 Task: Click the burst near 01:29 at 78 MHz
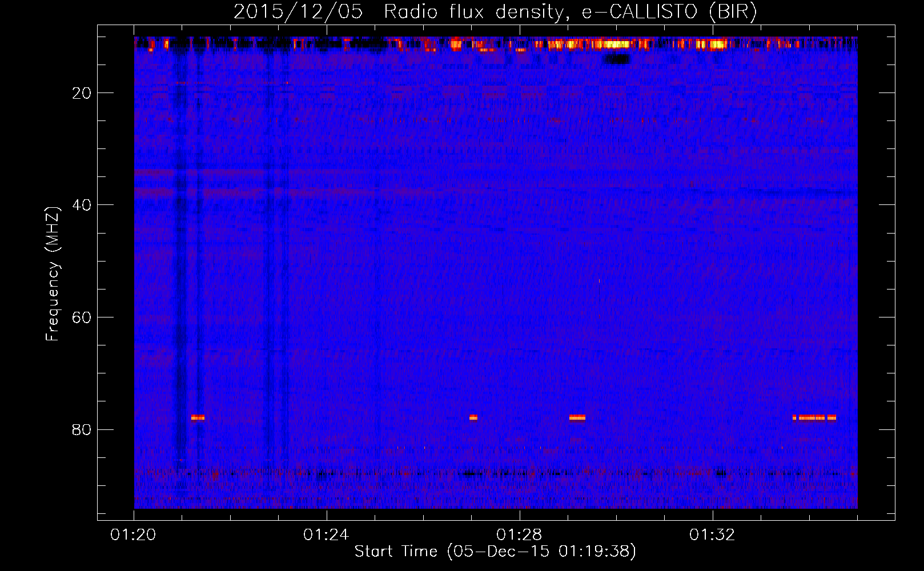pos(577,417)
